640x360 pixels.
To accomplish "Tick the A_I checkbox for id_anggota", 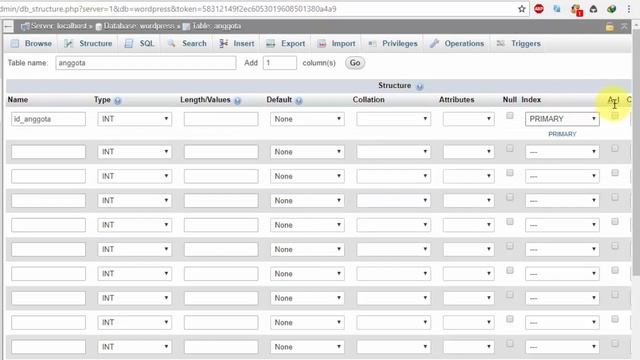I will coord(614,116).
